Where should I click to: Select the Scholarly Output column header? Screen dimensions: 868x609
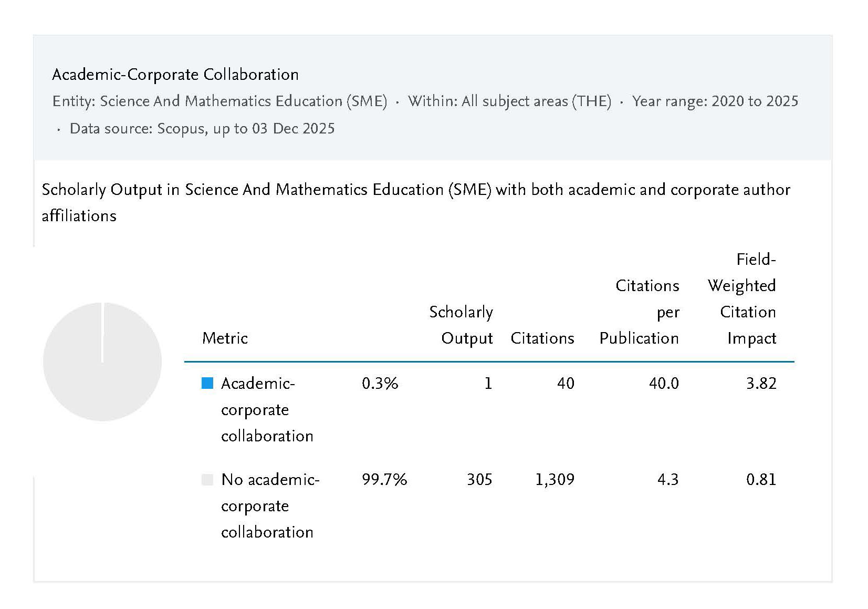point(461,325)
